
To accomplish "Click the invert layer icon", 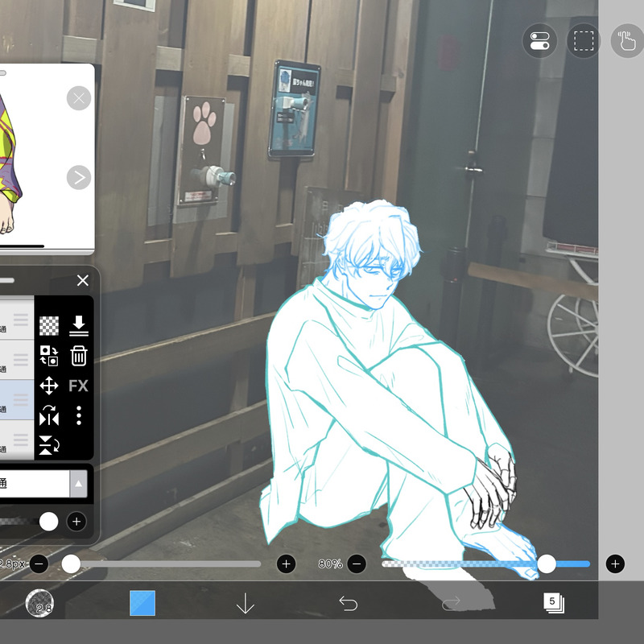I will click(x=49, y=356).
